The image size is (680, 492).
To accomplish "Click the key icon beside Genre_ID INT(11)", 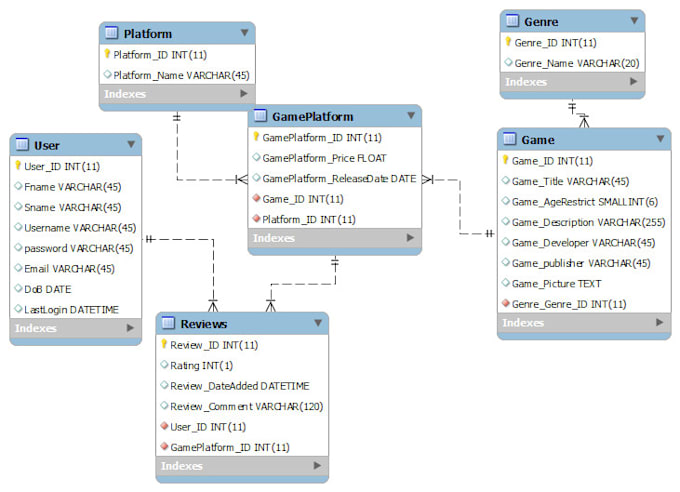I will (x=508, y=42).
